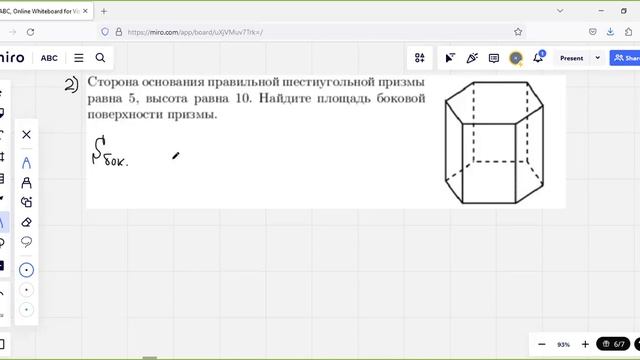Open the Miro main hamburger menu
640x360 pixels.
coord(79,58)
